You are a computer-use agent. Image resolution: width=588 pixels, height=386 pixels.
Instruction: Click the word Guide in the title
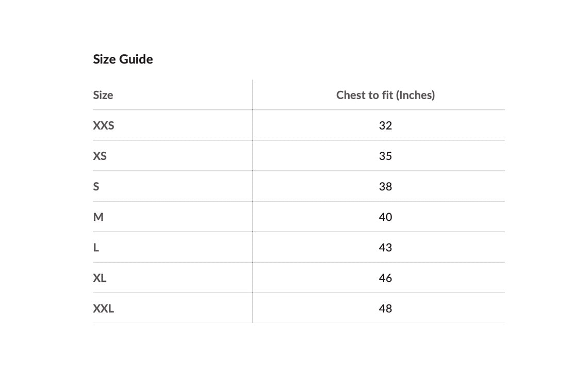[137, 59]
